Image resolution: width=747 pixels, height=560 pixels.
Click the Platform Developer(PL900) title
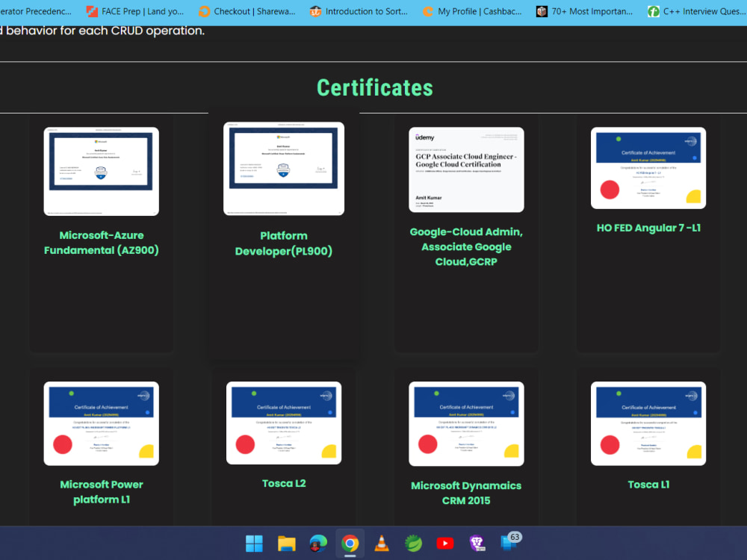coord(284,243)
